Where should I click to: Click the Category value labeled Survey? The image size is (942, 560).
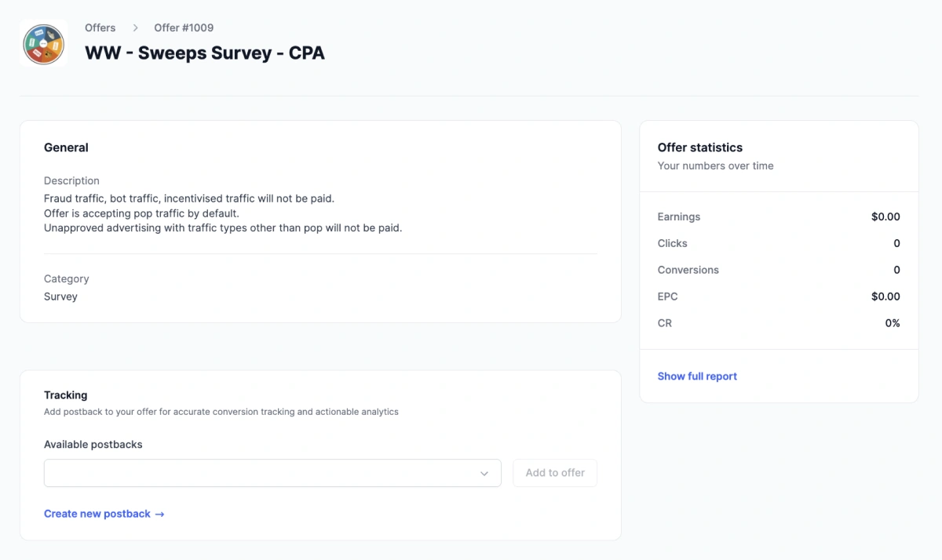[x=60, y=296]
